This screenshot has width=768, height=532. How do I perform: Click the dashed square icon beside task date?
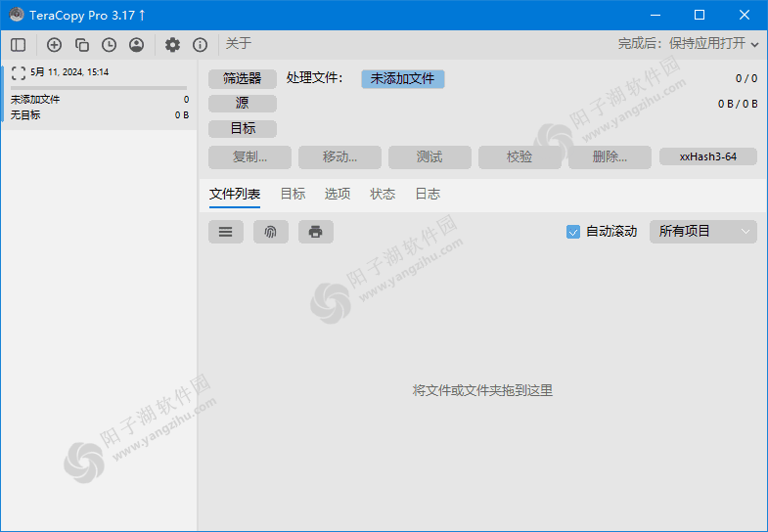point(19,73)
